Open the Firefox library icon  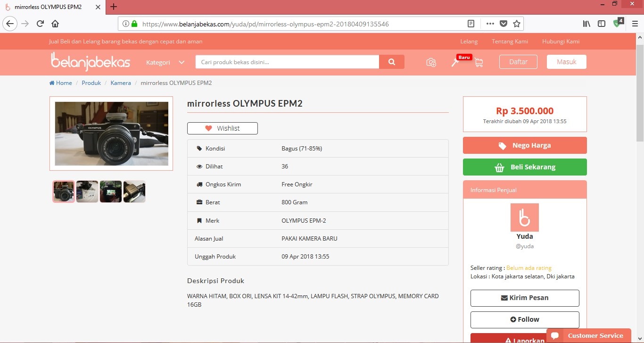(x=586, y=24)
